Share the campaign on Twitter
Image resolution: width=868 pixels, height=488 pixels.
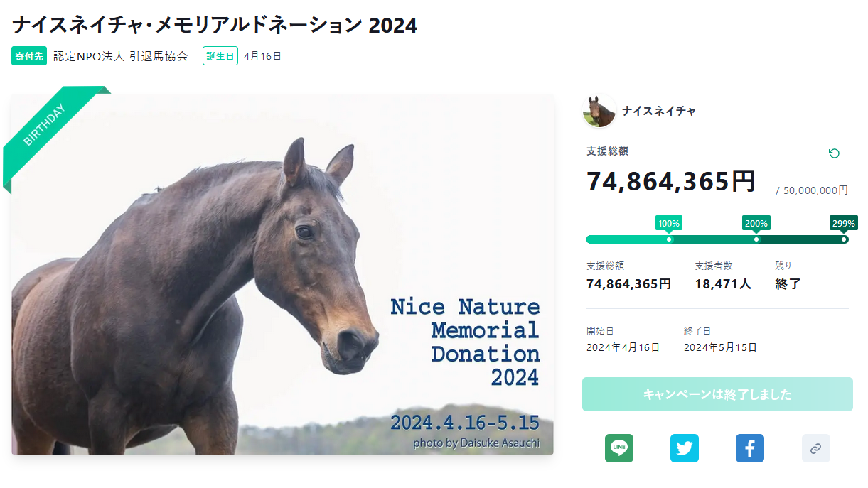click(x=684, y=448)
